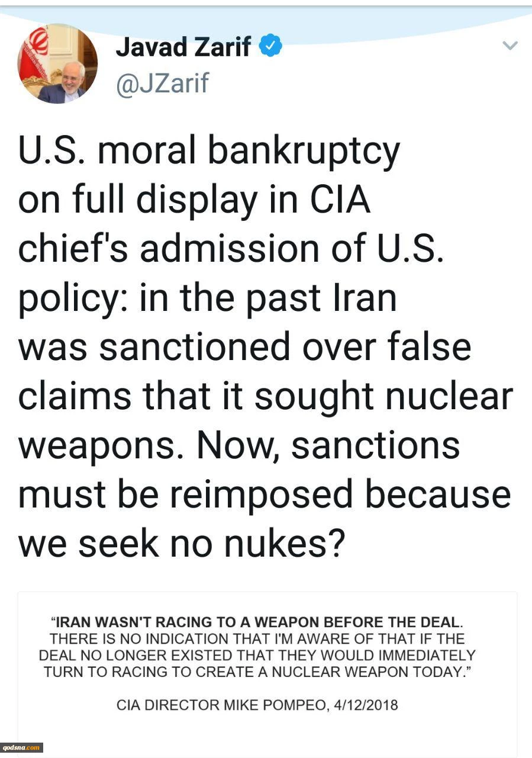The width and height of the screenshot is (532, 758).
Task: Click the qodsna.com watermark logo
Action: 22,747
